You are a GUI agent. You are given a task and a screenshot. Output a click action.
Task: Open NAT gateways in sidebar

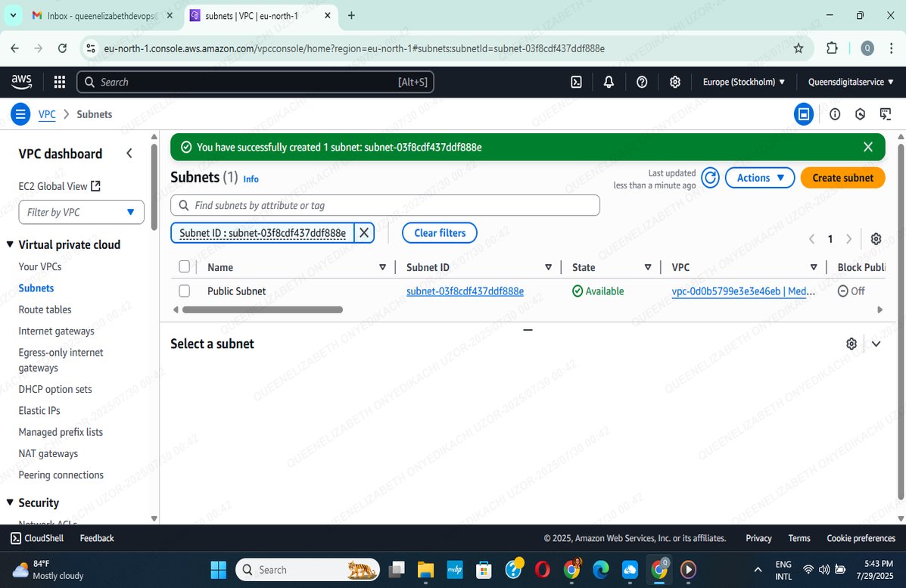tap(48, 453)
